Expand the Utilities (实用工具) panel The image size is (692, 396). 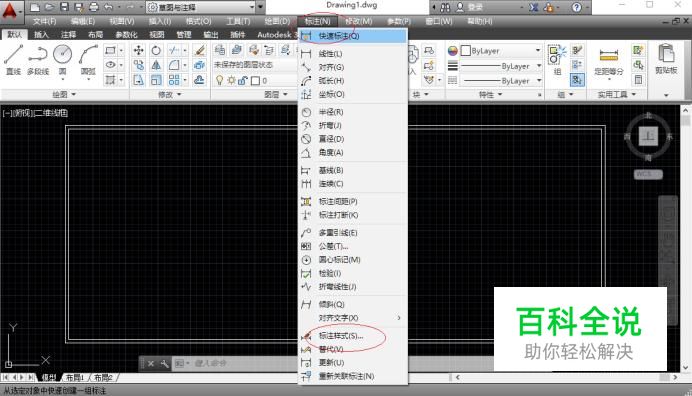coord(617,94)
